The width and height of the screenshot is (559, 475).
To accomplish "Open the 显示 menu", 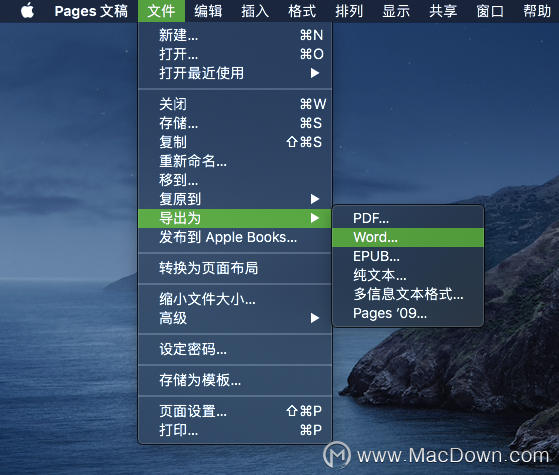I will point(396,11).
